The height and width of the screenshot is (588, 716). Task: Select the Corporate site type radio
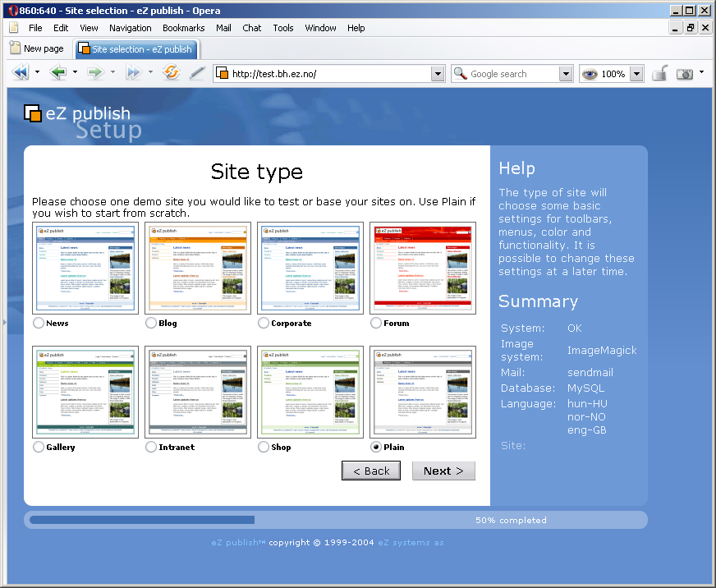[264, 323]
